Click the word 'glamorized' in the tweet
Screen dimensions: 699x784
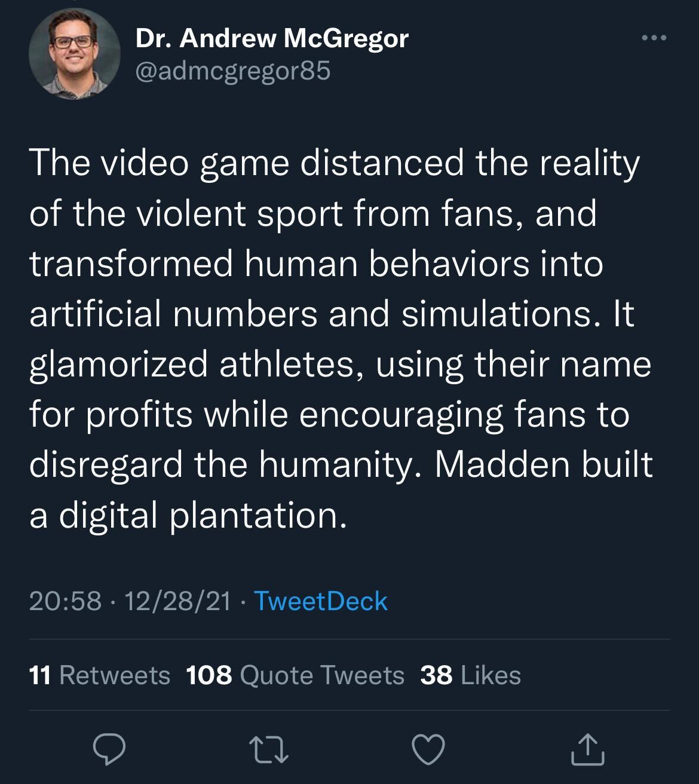coord(118,363)
